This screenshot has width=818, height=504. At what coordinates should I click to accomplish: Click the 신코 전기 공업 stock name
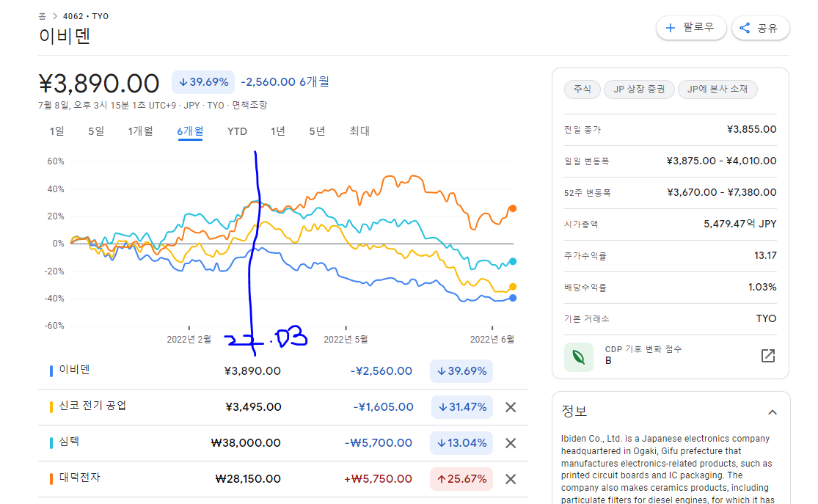click(x=92, y=406)
